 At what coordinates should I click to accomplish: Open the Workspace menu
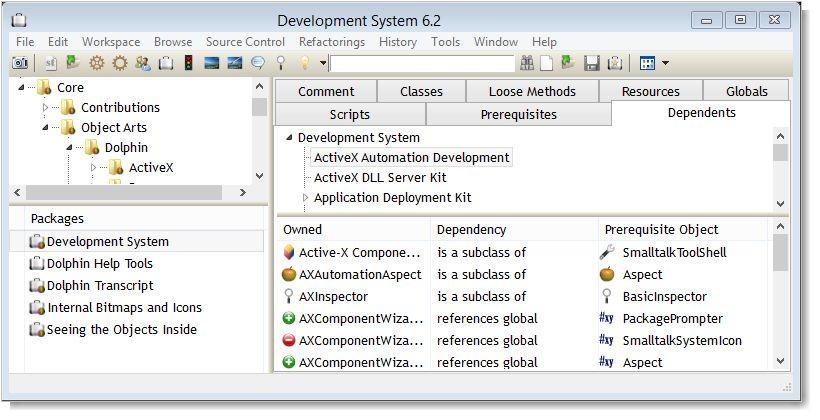coord(111,42)
